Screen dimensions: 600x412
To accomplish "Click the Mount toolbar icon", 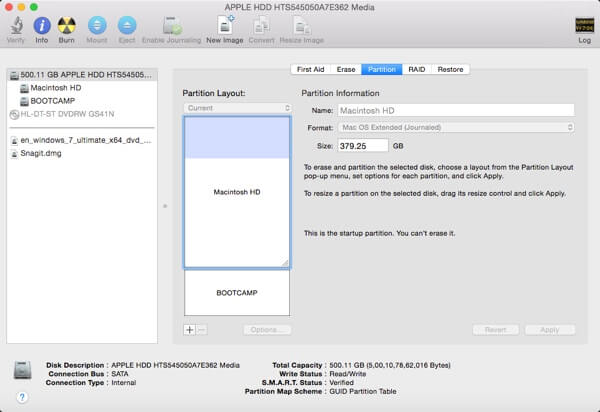I will 97,26.
